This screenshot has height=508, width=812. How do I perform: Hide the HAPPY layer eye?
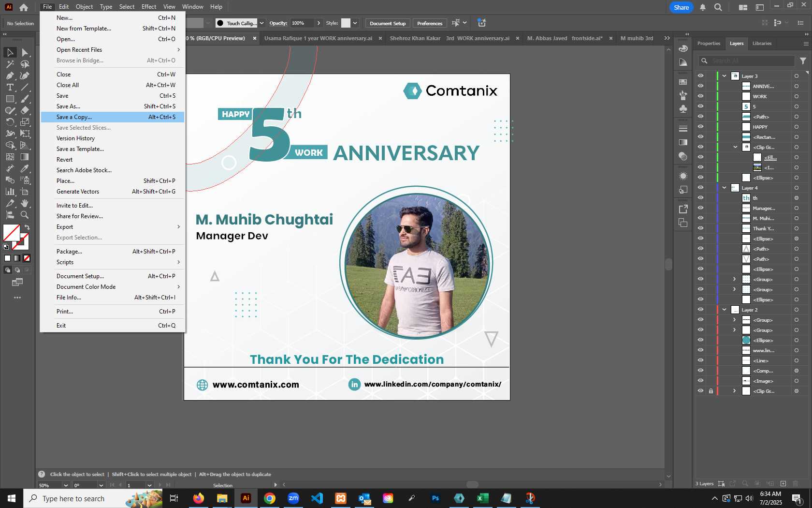[x=700, y=127]
